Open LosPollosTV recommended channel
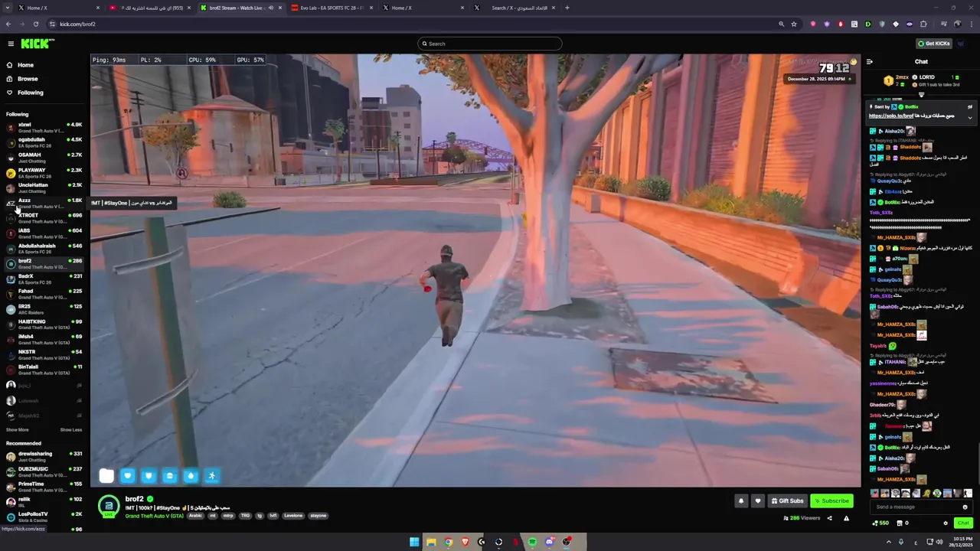The width and height of the screenshot is (980, 551). (x=43, y=517)
